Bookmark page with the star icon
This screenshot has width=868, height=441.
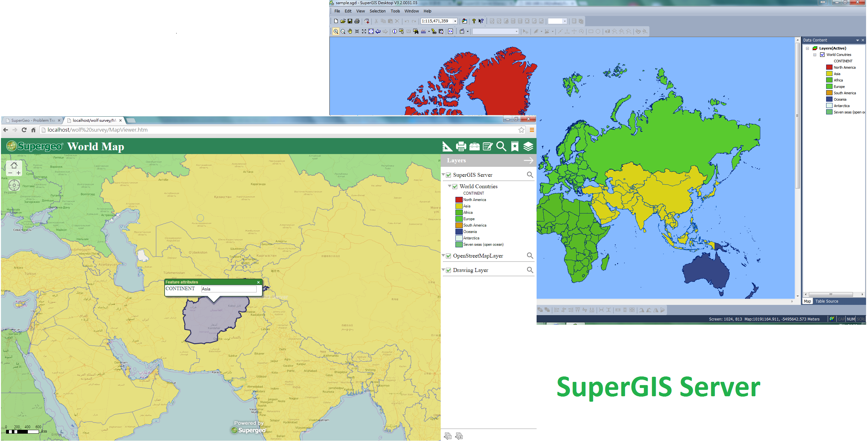click(x=521, y=130)
